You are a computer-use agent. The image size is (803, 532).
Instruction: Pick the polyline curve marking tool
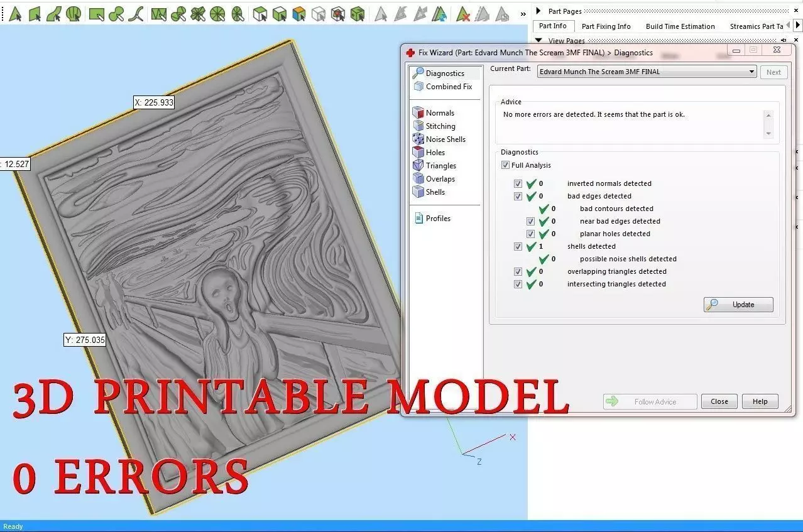[136, 13]
